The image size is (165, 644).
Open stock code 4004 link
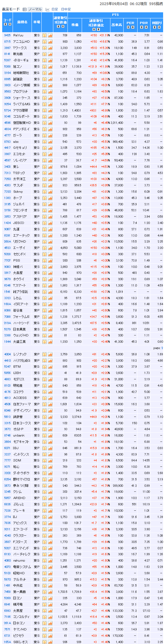7,354
